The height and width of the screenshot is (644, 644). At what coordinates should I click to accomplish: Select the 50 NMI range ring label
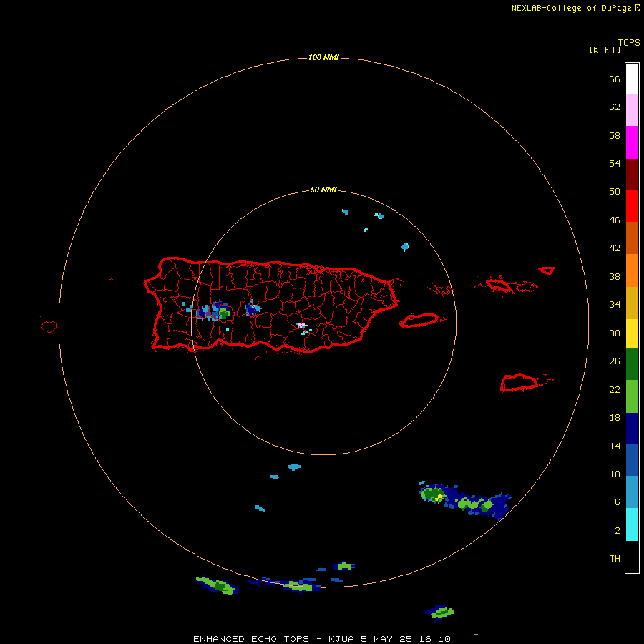pyautogui.click(x=323, y=190)
